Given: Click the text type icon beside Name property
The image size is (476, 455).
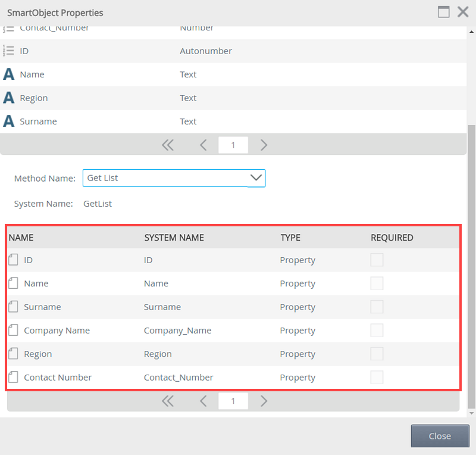Looking at the screenshot, I should [x=9, y=74].
